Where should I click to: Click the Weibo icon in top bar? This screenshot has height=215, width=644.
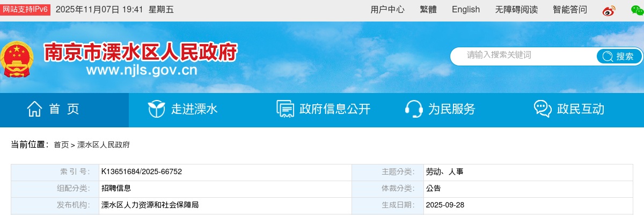click(609, 10)
